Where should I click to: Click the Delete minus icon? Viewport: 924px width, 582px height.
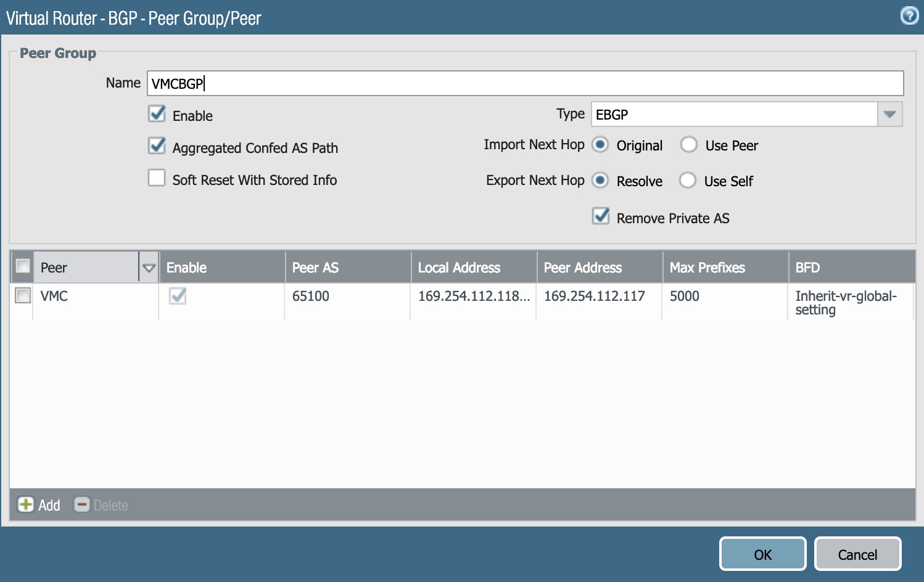pyautogui.click(x=82, y=504)
